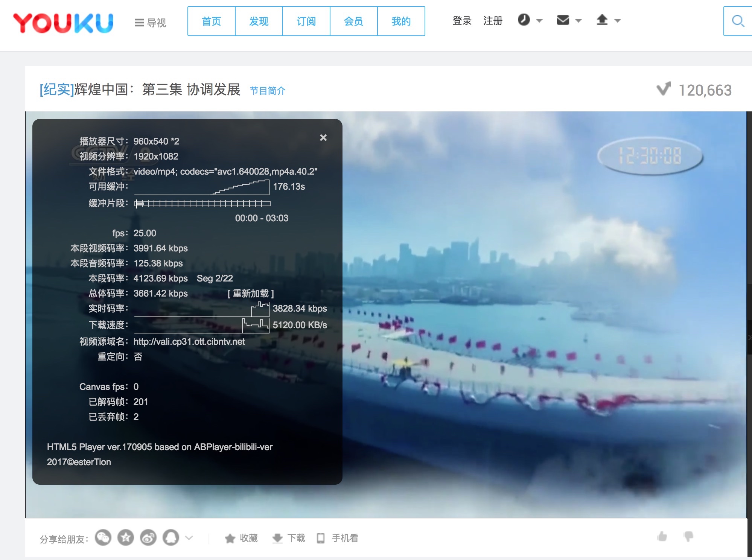Image resolution: width=752 pixels, height=560 pixels.
Task: Toggle thumbs down dislike button
Action: click(688, 537)
